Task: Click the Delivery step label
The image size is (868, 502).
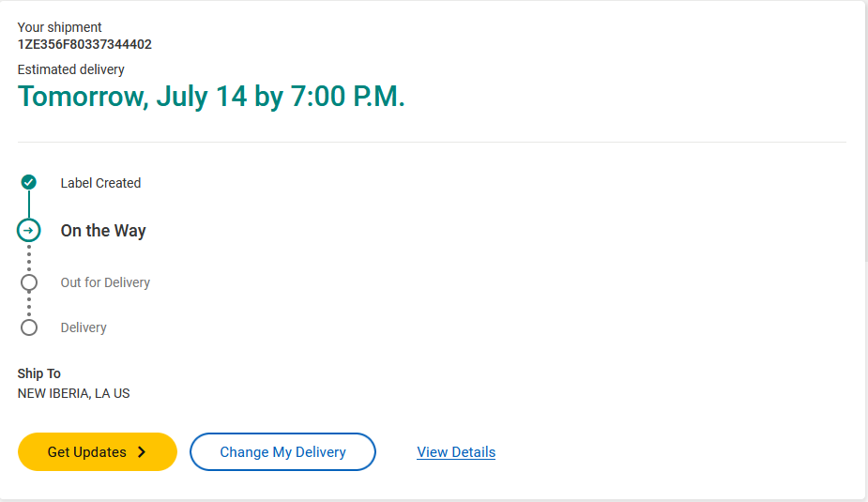Action: [84, 327]
